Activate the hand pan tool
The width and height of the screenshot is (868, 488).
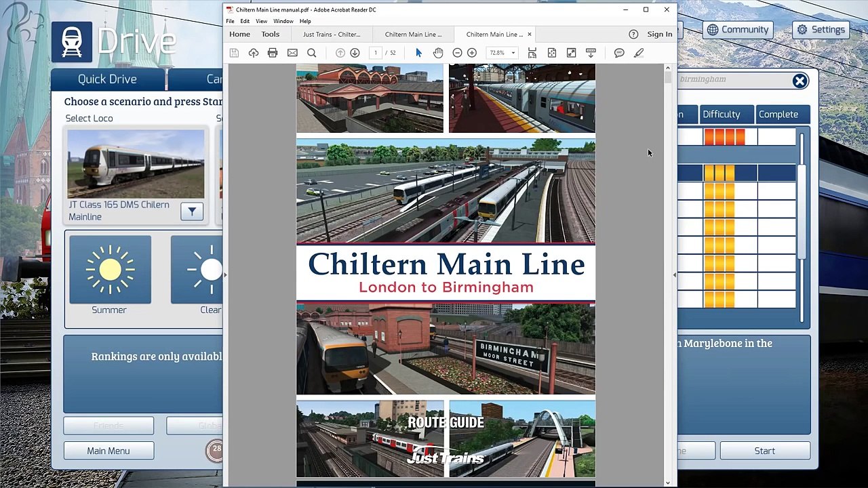click(x=438, y=53)
